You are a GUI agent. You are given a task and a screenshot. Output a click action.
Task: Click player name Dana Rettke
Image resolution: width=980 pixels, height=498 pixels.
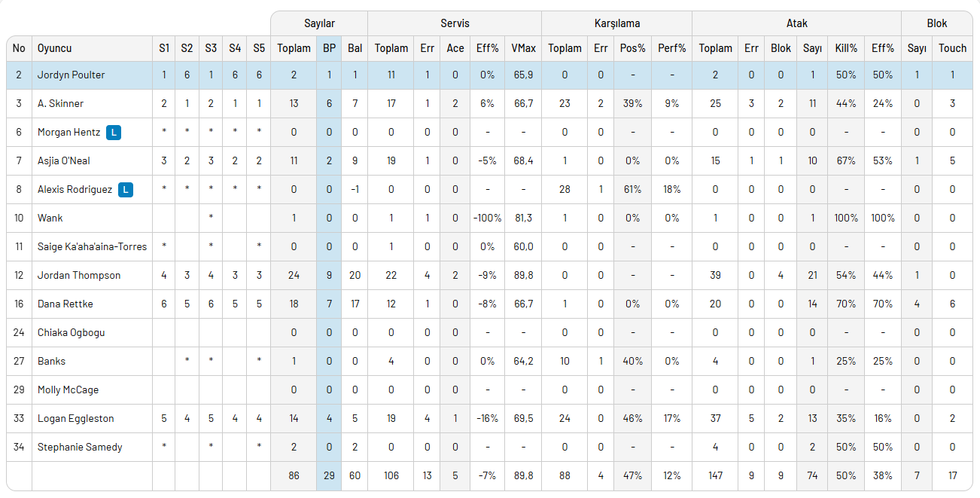(x=65, y=304)
